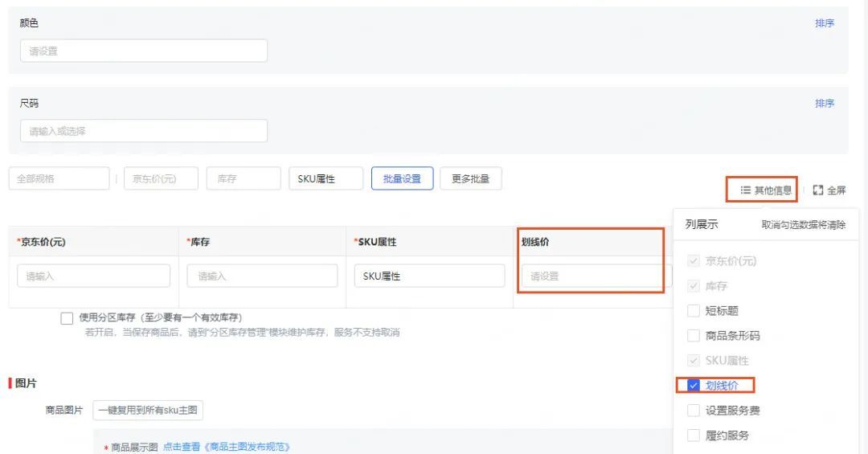Click the 更多批量 button
Viewport: 868px width, 454px height.
point(470,178)
